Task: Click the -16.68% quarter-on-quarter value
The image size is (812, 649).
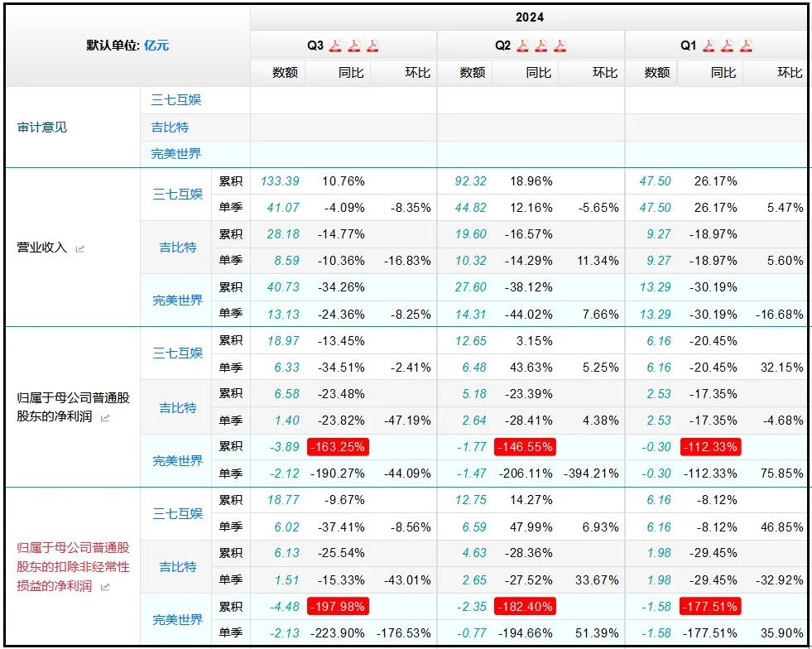Action: (780, 315)
